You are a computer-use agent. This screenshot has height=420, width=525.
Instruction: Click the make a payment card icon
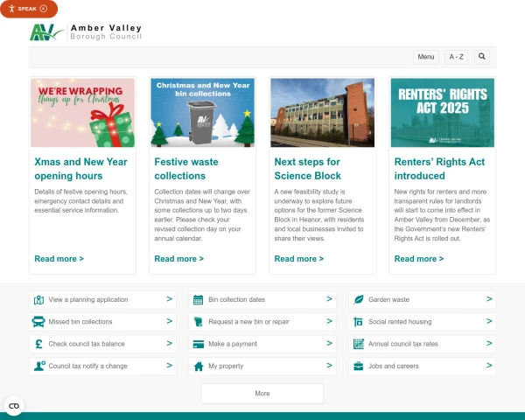tap(199, 344)
